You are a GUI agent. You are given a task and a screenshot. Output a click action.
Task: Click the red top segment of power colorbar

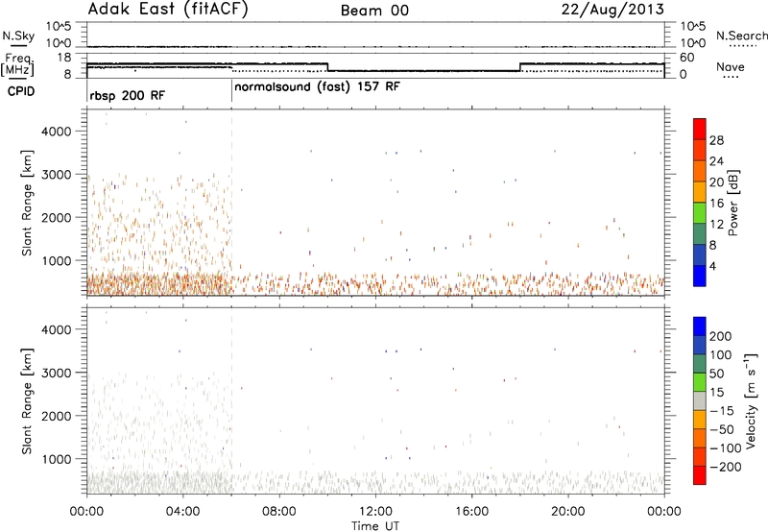(x=700, y=129)
